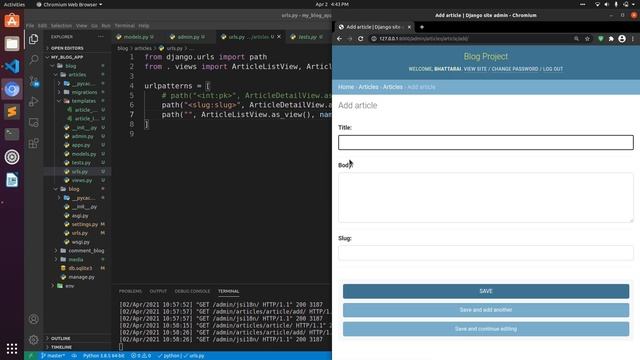Open the Source Control view icon

click(34, 81)
